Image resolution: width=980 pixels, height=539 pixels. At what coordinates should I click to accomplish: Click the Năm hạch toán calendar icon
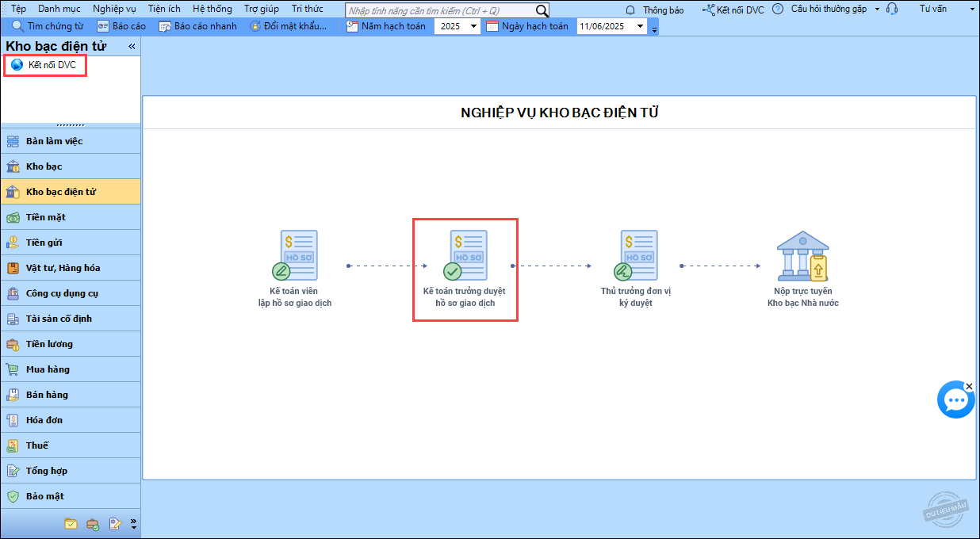[x=352, y=26]
